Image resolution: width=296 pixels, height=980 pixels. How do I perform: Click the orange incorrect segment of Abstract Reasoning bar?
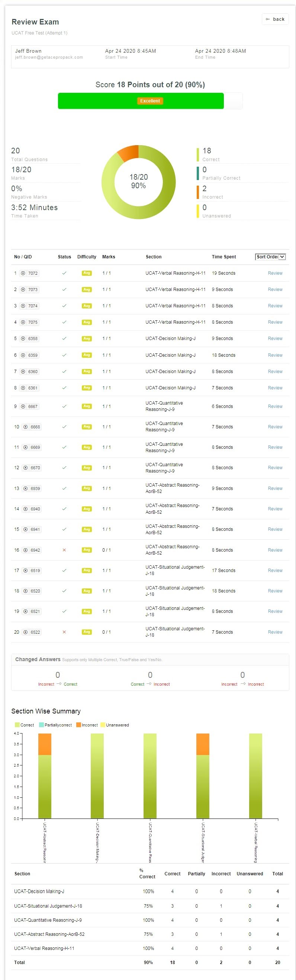pos(45,744)
